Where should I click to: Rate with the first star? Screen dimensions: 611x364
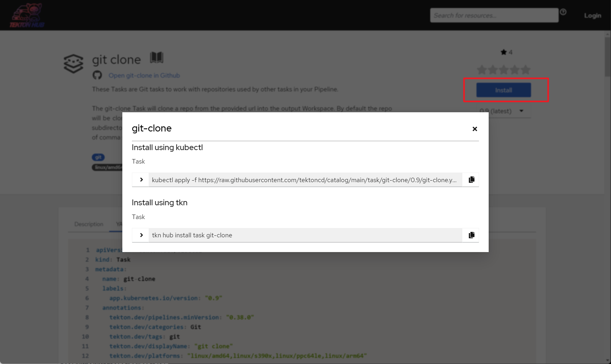(x=482, y=70)
